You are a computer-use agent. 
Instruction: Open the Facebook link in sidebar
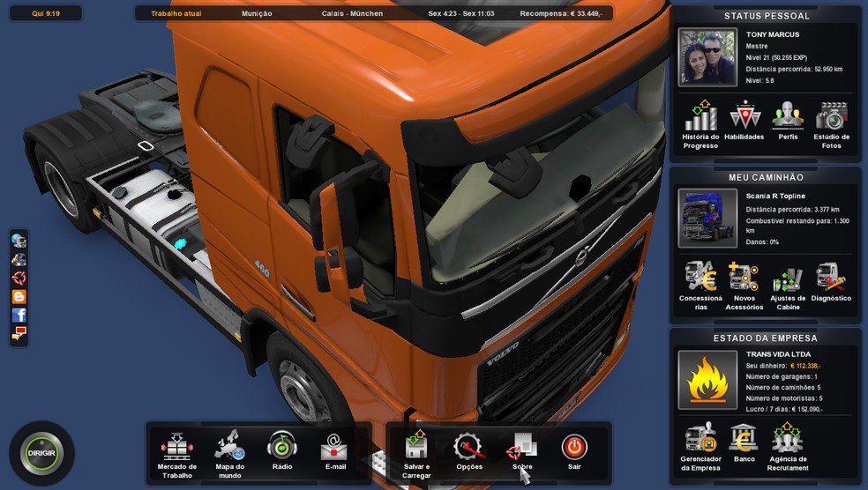(x=19, y=315)
